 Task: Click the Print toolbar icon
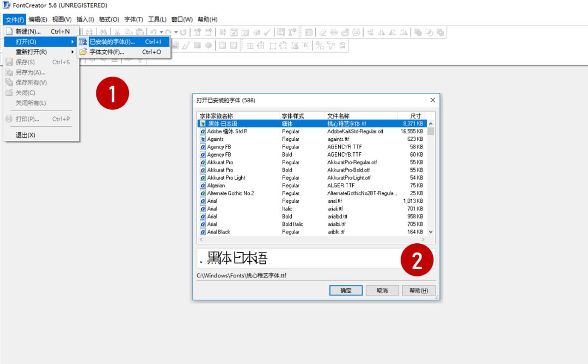pos(89,32)
